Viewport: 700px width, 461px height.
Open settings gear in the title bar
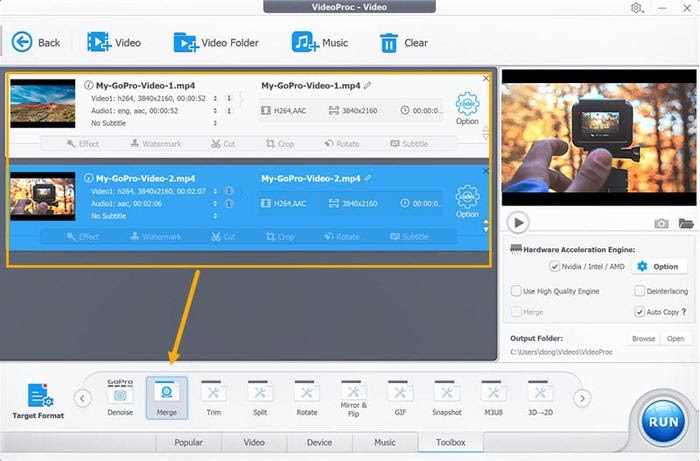pos(636,8)
